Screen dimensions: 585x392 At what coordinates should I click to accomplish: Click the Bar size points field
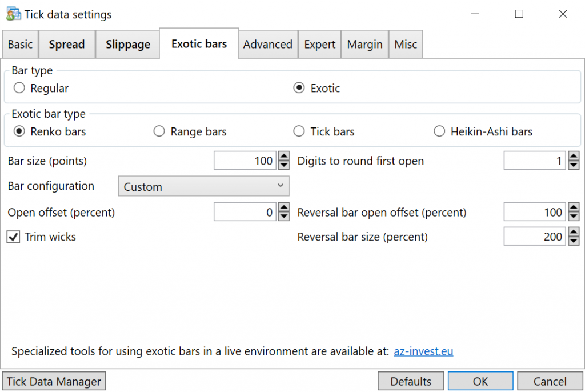(x=245, y=161)
